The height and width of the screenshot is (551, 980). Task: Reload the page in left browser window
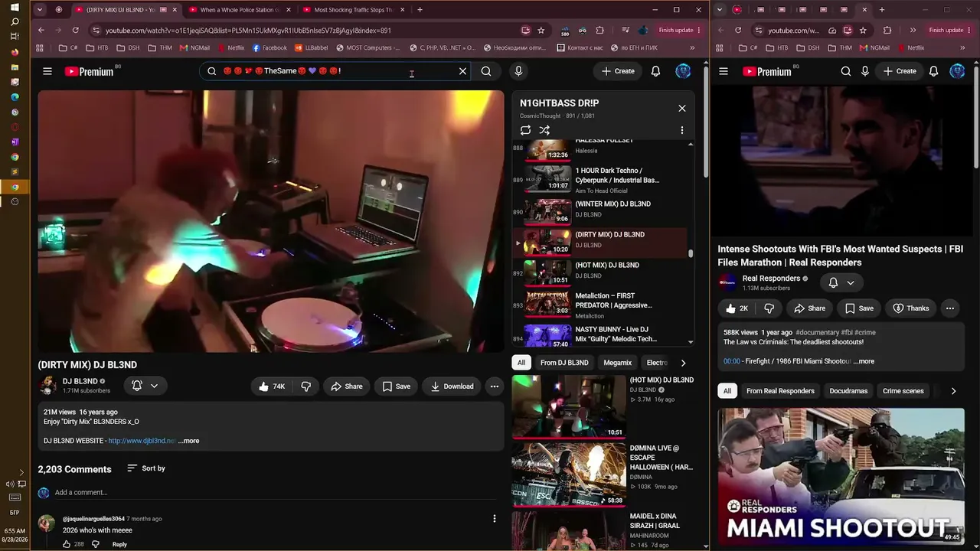click(x=75, y=30)
